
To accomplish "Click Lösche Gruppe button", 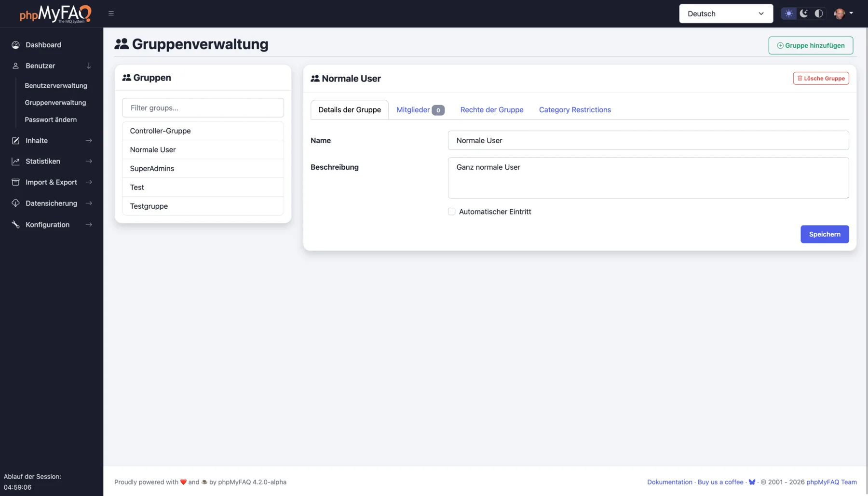I will click(x=821, y=78).
